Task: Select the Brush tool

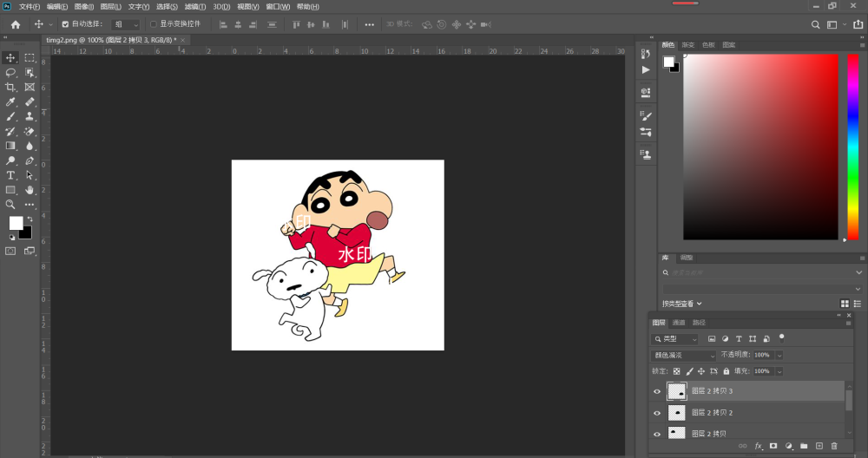Action: (10, 116)
